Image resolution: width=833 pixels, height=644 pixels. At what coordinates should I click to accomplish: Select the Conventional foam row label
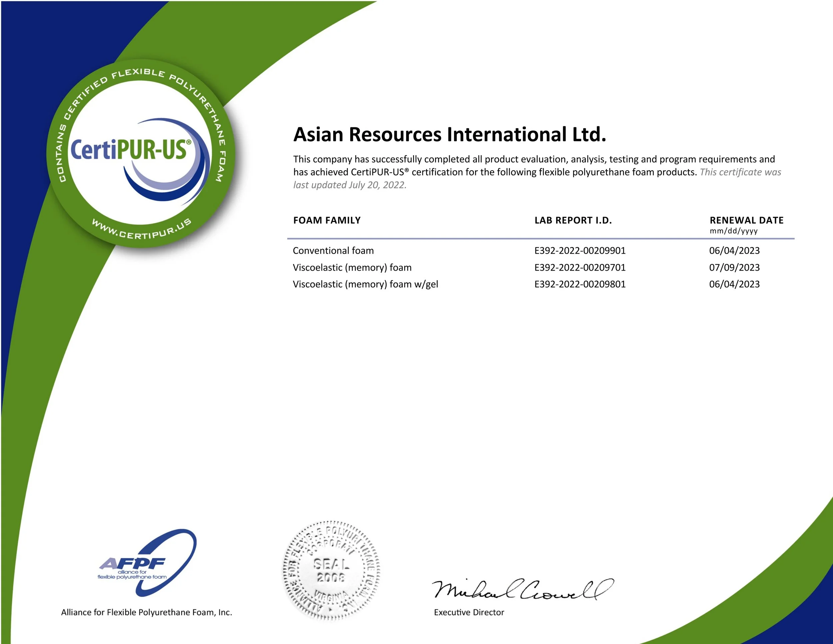tap(333, 251)
